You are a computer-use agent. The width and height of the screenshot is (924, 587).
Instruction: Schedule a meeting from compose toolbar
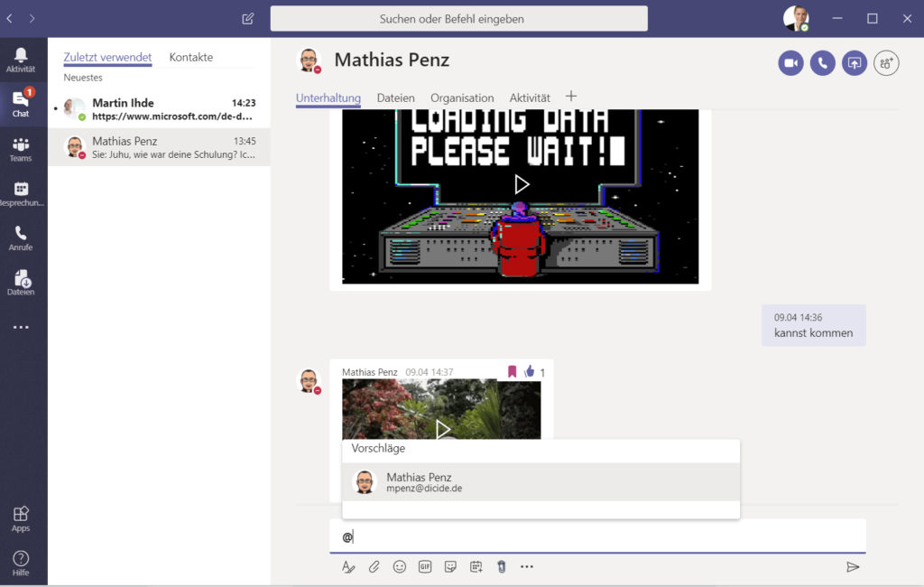476,567
